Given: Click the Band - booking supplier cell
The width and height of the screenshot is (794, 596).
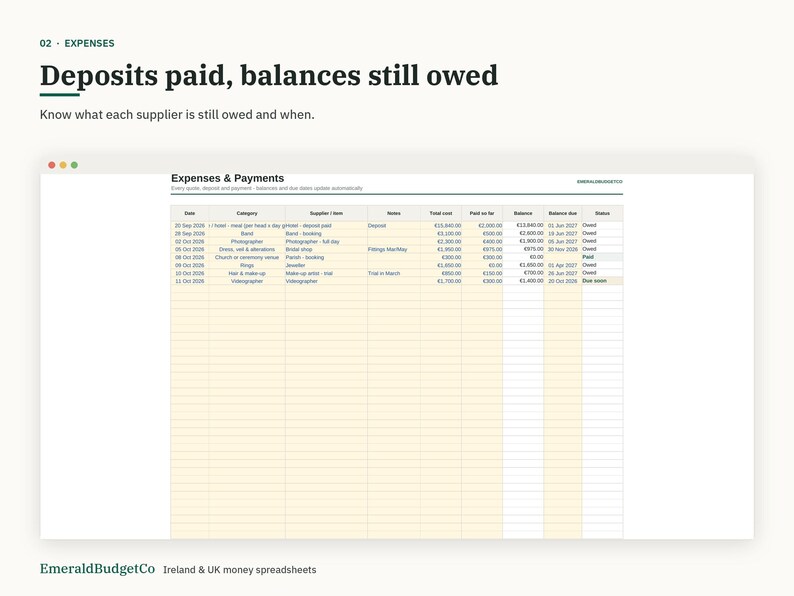Looking at the screenshot, I should [326, 233].
